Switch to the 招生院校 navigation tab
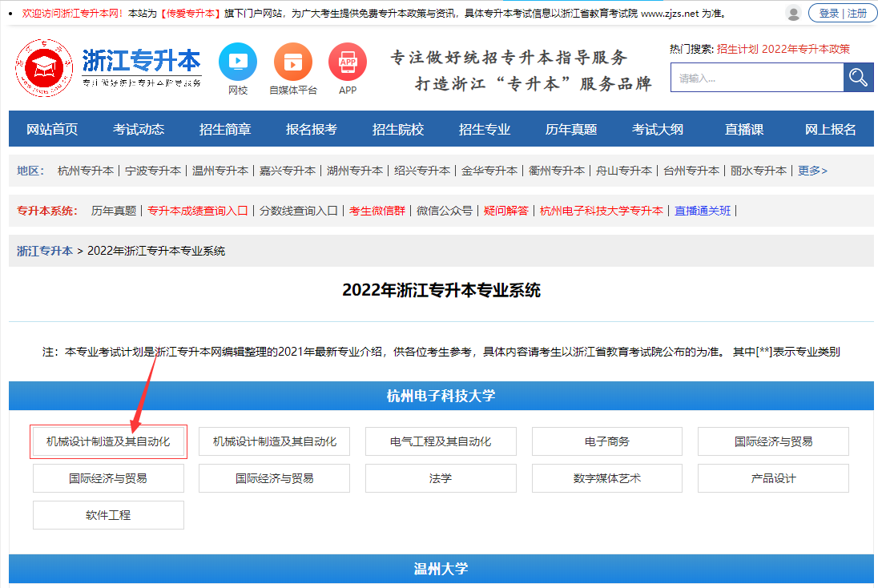Viewport: 878px width, 588px height. click(x=398, y=128)
